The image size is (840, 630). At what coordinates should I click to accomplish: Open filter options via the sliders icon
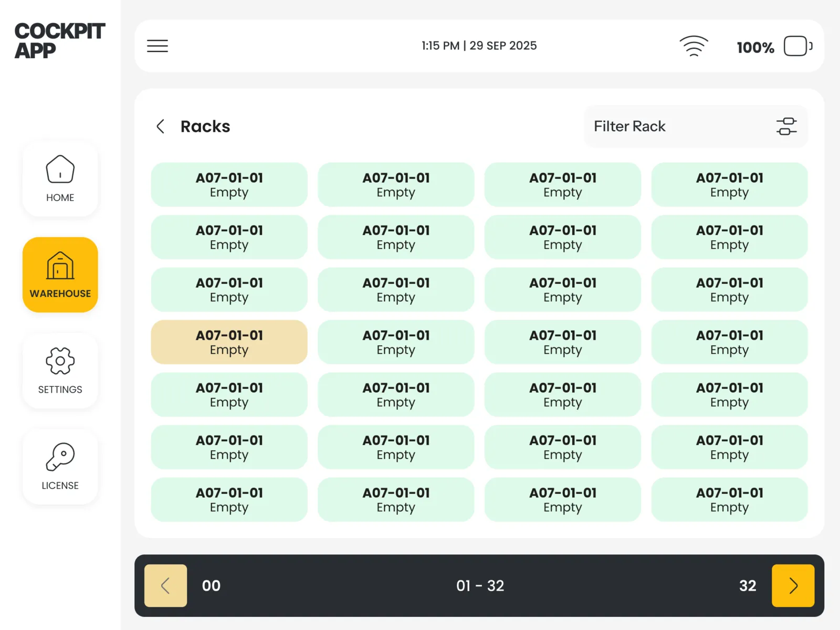point(786,127)
